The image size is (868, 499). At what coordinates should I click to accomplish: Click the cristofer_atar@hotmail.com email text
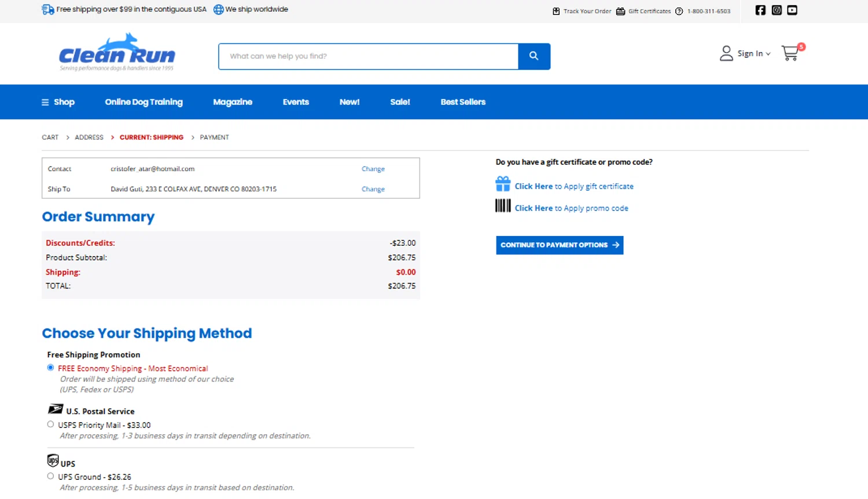click(152, 169)
